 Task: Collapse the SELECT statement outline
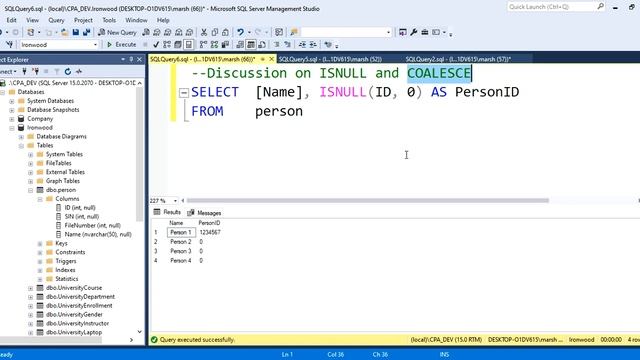(x=184, y=93)
